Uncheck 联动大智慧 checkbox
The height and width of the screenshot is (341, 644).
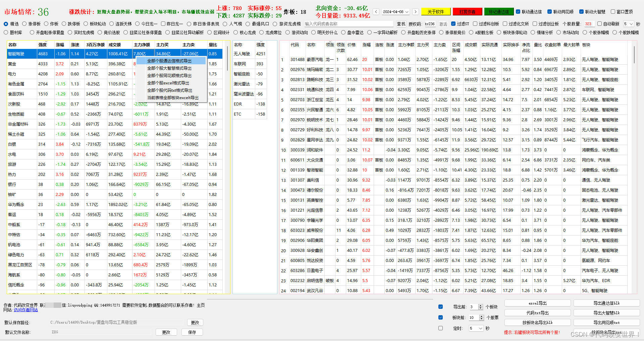click(x=581, y=12)
